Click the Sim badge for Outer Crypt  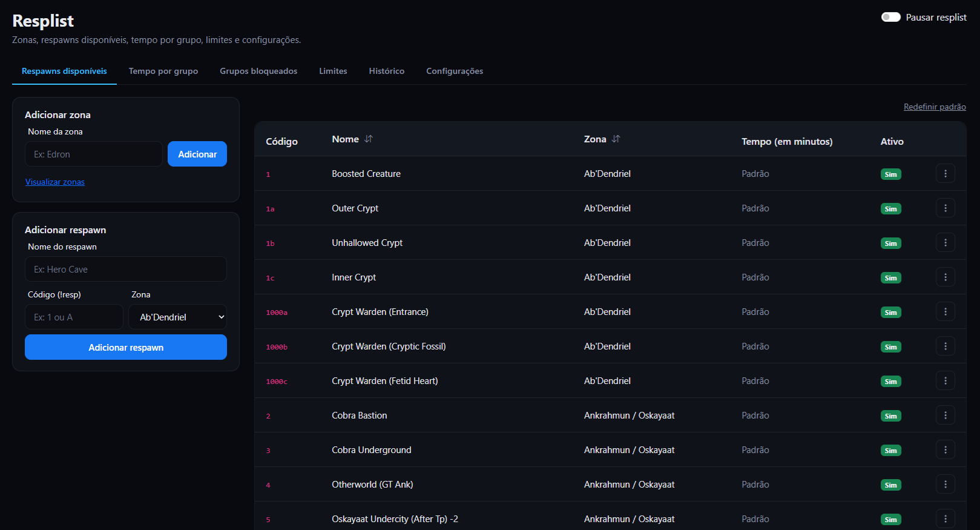click(891, 209)
